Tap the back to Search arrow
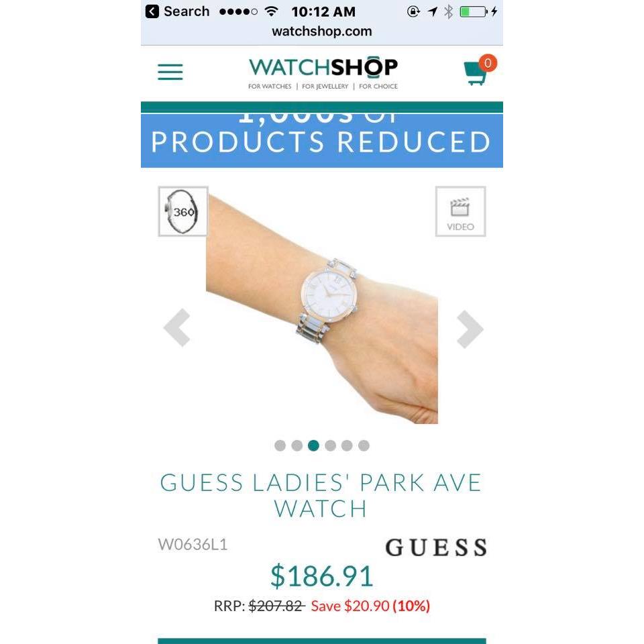 152,11
